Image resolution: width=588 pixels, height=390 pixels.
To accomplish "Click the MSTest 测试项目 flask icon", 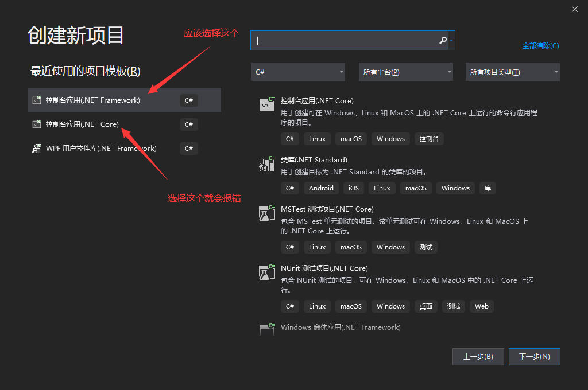I will click(267, 213).
